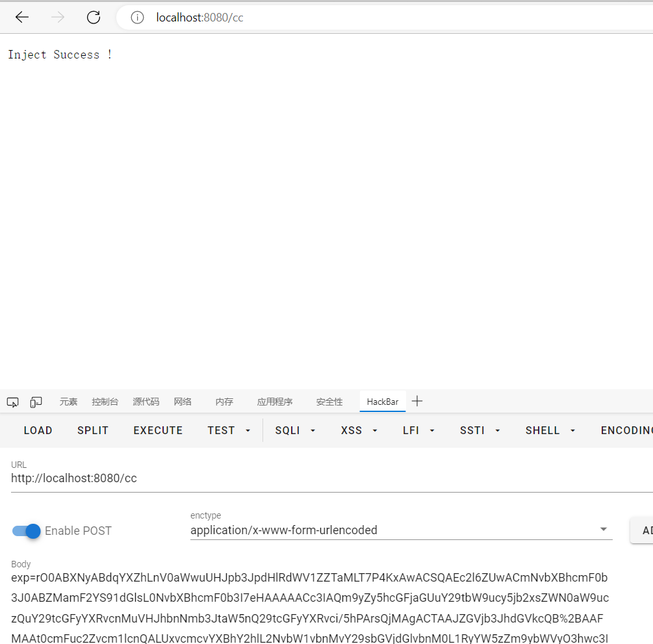
Task: Expand the SHELL dropdown menu
Action: (550, 430)
